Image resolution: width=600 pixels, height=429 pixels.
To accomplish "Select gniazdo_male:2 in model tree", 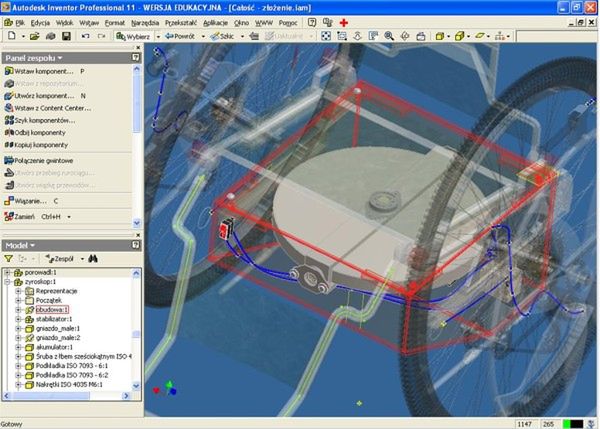I will tap(57, 338).
